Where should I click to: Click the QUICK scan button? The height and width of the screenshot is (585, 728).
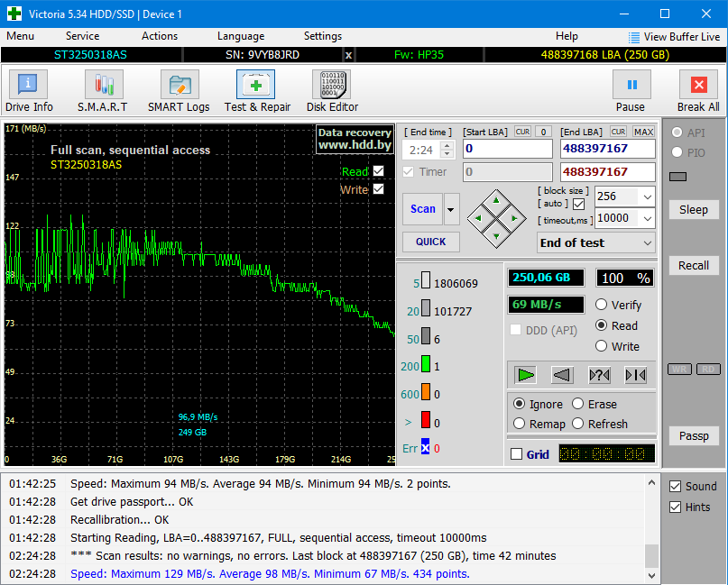[431, 242]
